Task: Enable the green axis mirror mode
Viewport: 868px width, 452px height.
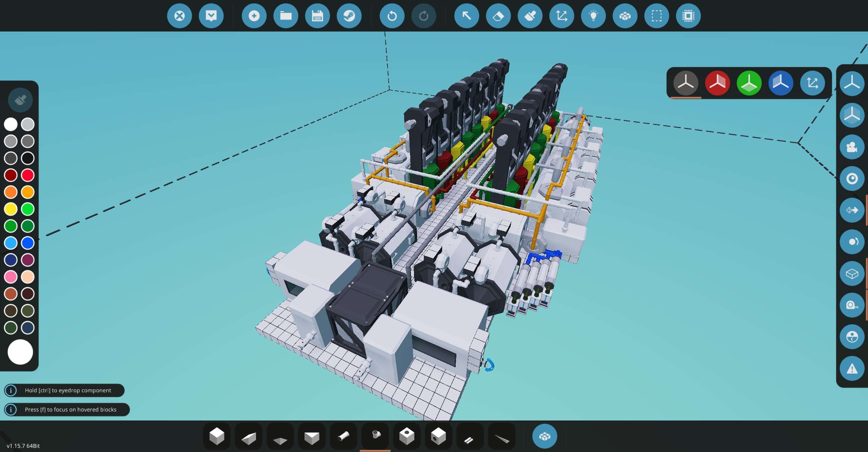Action: 749,83
